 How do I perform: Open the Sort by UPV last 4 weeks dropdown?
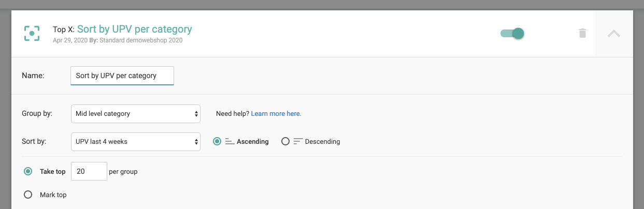point(135,141)
